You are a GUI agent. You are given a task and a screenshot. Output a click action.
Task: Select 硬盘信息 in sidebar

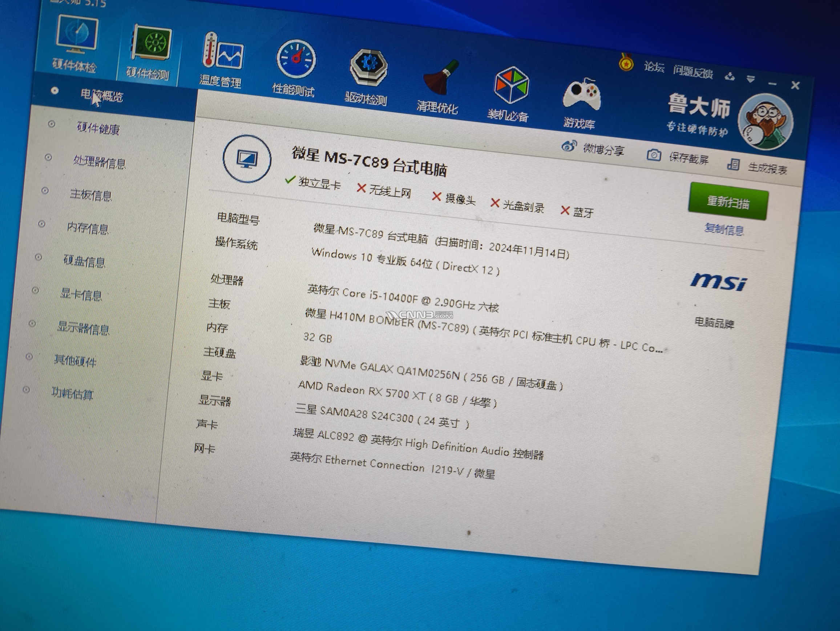(84, 261)
